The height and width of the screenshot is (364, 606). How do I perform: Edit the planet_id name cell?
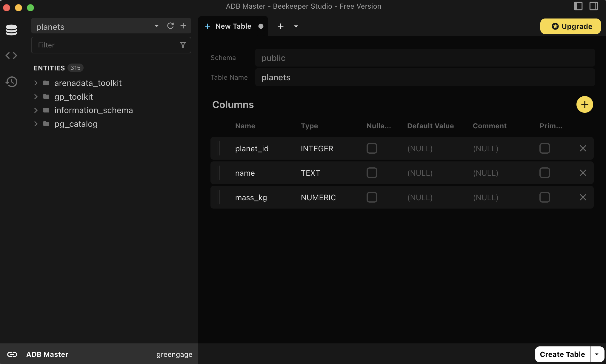point(252,148)
